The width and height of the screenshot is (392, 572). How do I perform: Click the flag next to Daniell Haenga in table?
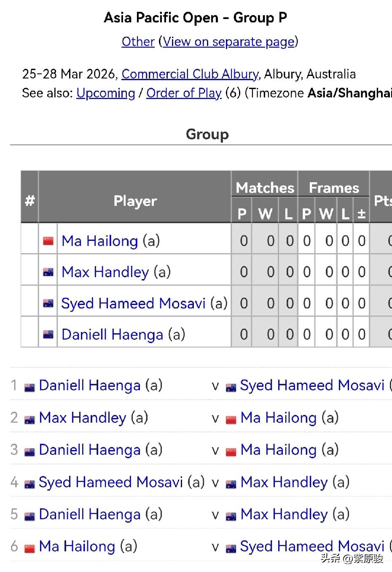[48, 335]
